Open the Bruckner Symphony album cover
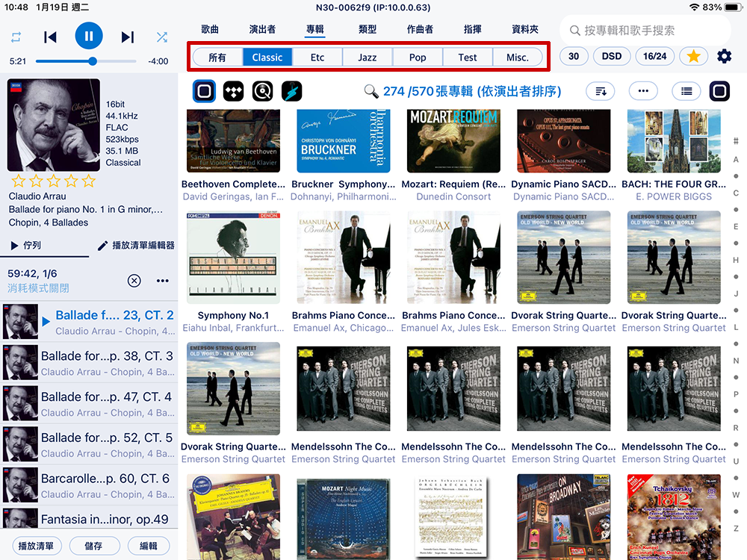The width and height of the screenshot is (747, 560). 344,141
